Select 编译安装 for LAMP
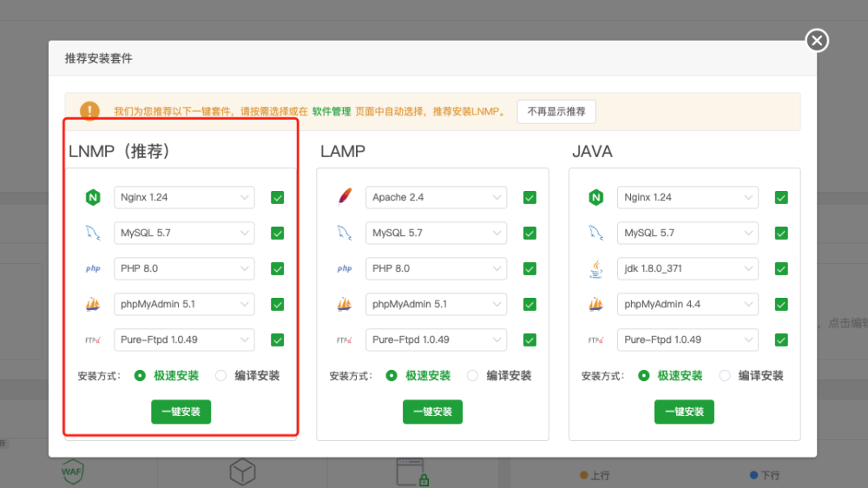Screen dimensions: 868x488 472,376
